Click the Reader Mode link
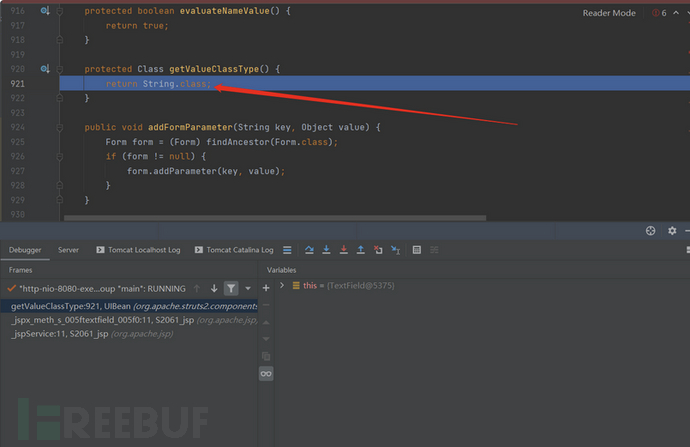This screenshot has height=447, width=690. (x=609, y=13)
